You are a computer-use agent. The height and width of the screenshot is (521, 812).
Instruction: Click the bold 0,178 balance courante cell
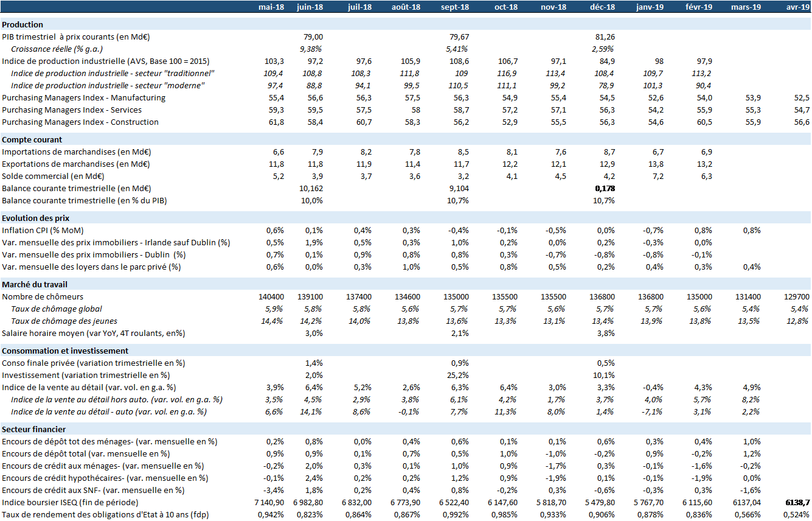coord(605,188)
